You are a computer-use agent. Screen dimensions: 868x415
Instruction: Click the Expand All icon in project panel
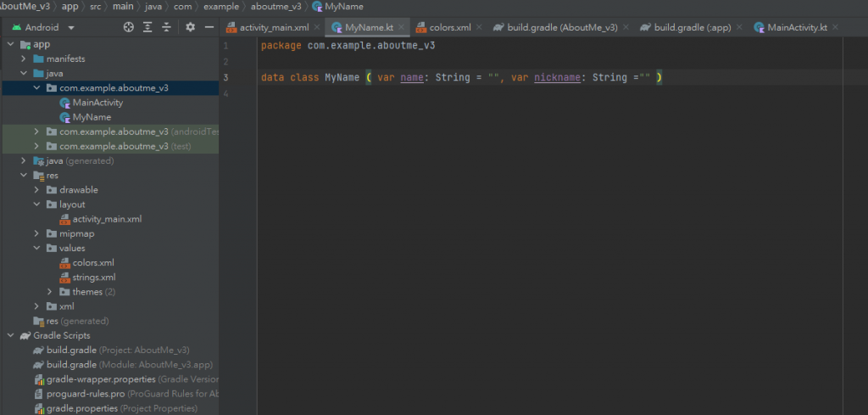tap(147, 27)
